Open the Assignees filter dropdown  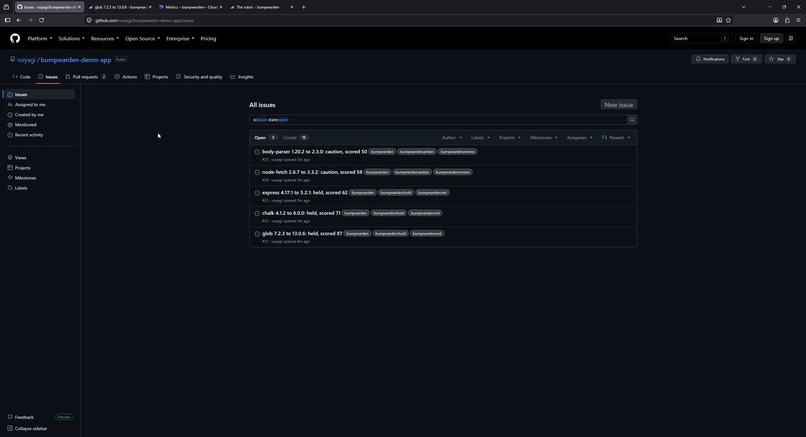579,138
